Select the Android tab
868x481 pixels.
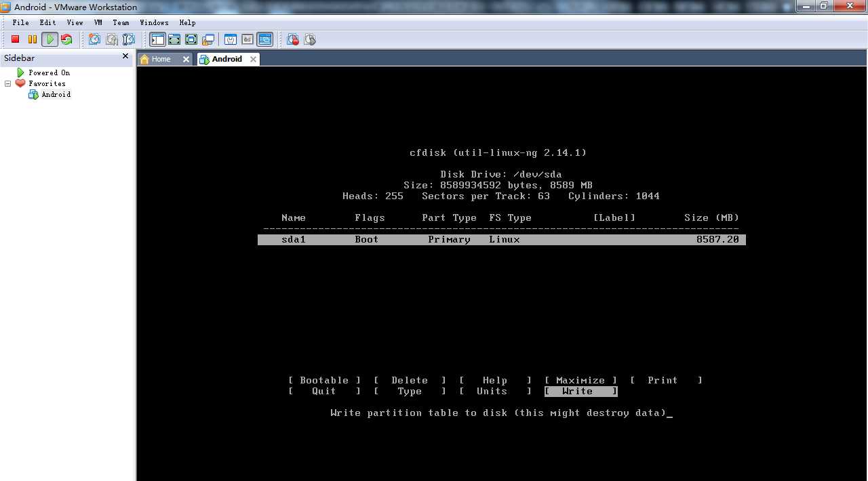click(228, 59)
